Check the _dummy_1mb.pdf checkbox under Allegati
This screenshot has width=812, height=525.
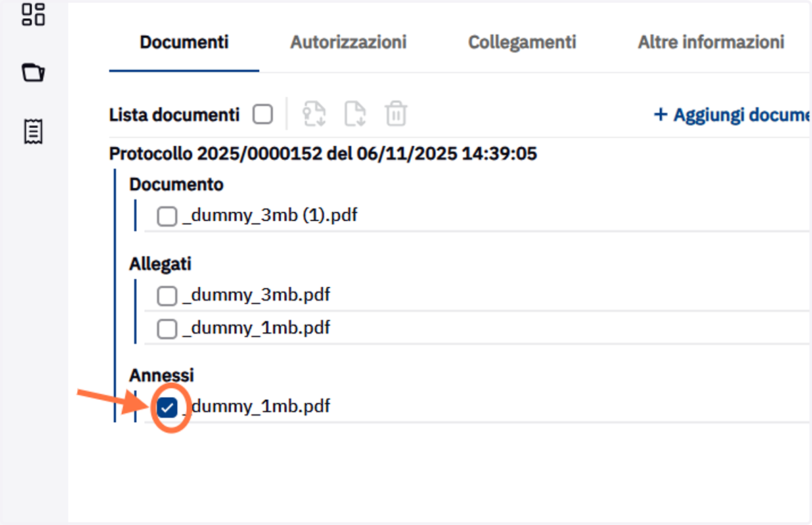click(x=167, y=328)
